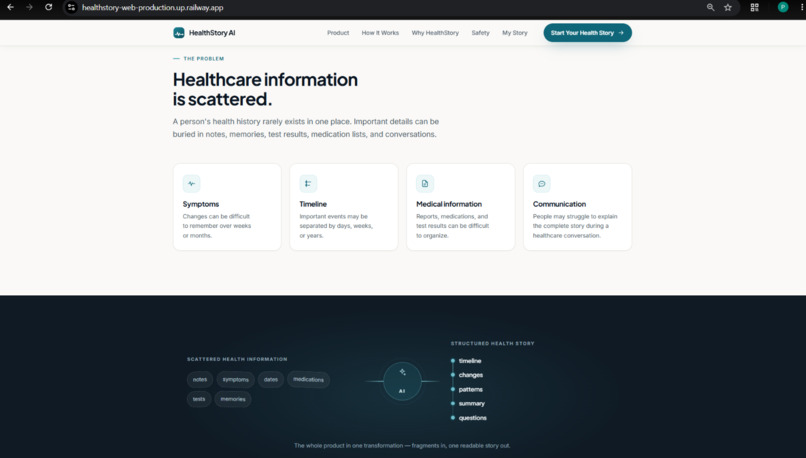
Task: Select the memories chip
Action: (x=233, y=399)
